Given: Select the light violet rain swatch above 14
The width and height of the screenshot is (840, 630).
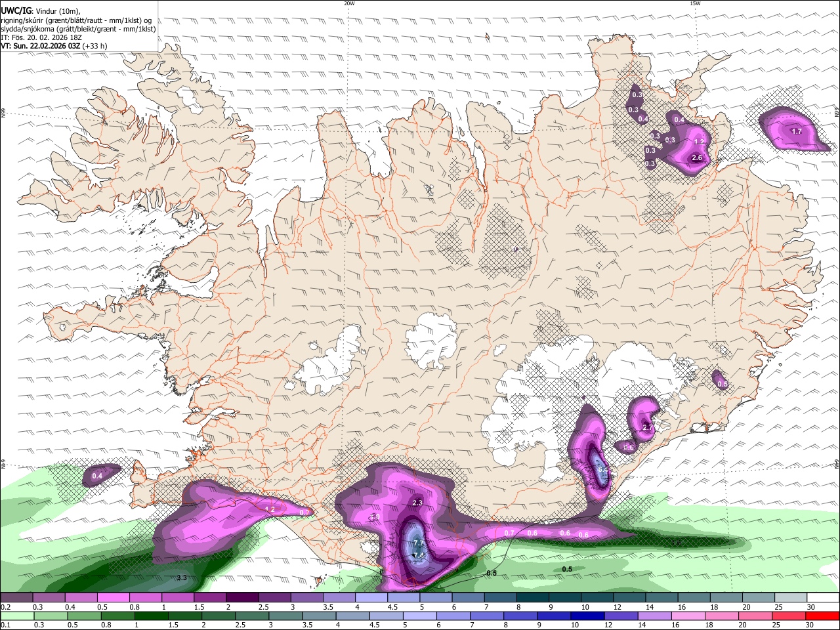Looking at the screenshot, I should click(x=654, y=616).
